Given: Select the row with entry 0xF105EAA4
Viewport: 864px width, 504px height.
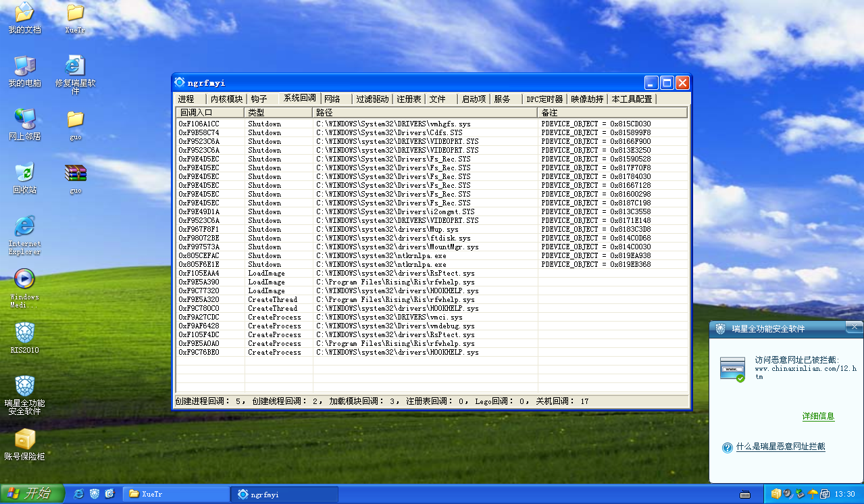Looking at the screenshot, I should point(432,273).
